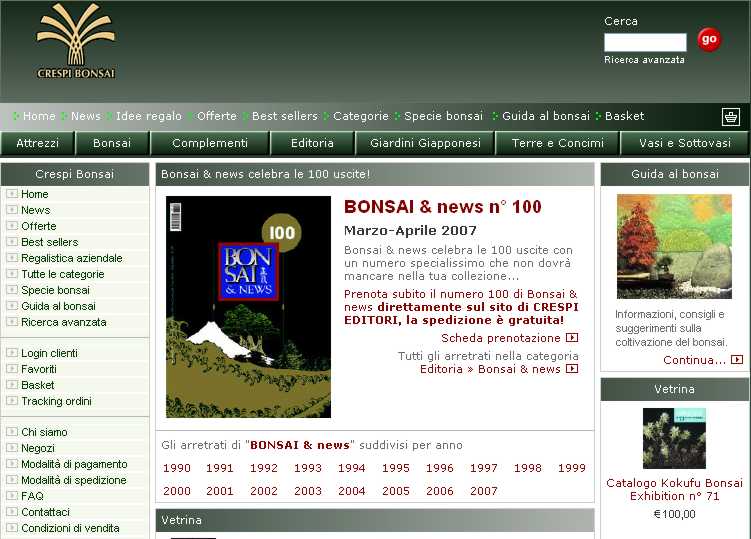Open Modalità di pagamento sidebar link
The image size is (751, 539).
[74, 464]
